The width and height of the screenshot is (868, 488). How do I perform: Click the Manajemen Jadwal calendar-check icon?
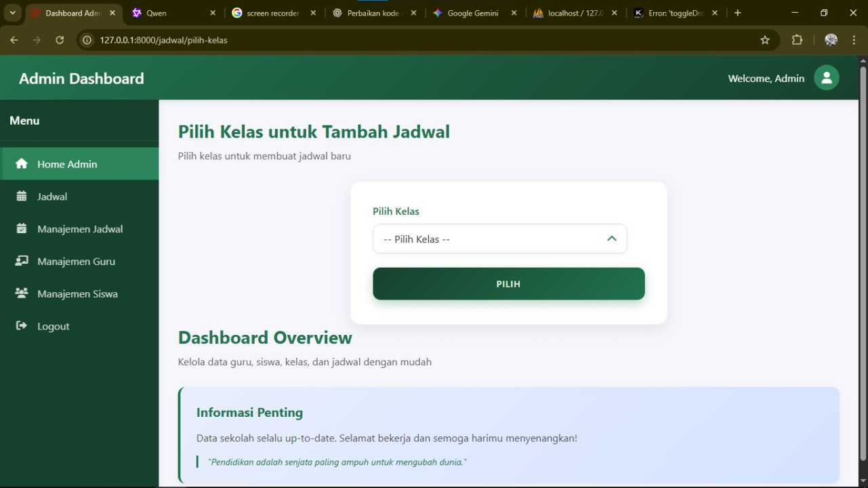[x=22, y=229]
